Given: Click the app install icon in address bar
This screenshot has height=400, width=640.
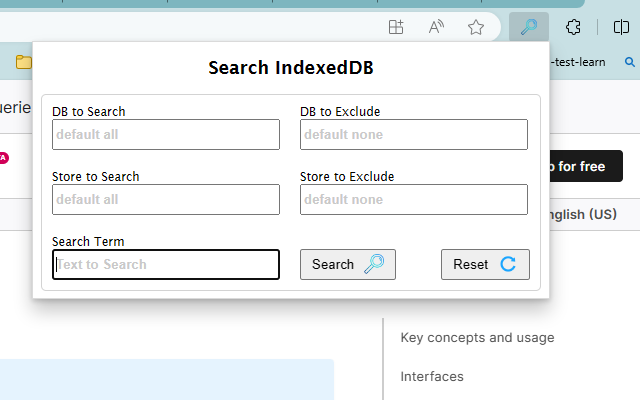Looking at the screenshot, I should 396,27.
